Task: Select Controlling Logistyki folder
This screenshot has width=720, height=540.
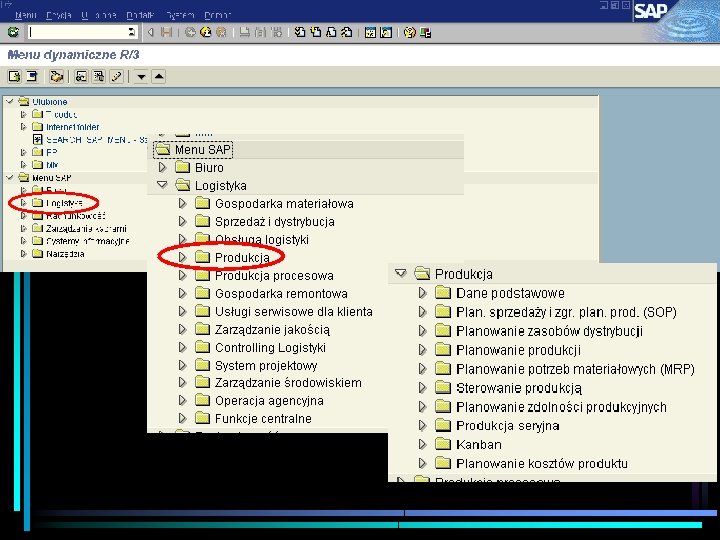Action: click(270, 348)
